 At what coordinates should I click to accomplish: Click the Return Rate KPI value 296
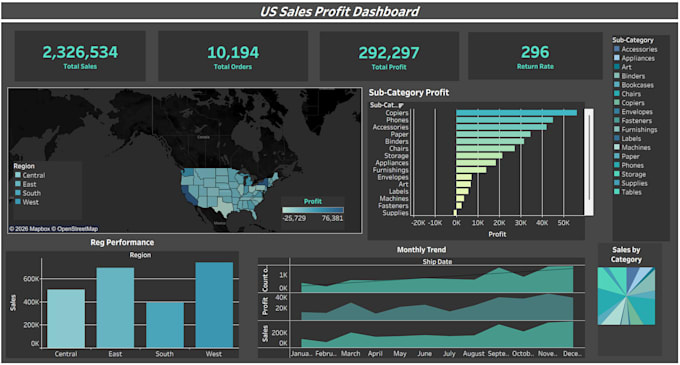point(535,52)
